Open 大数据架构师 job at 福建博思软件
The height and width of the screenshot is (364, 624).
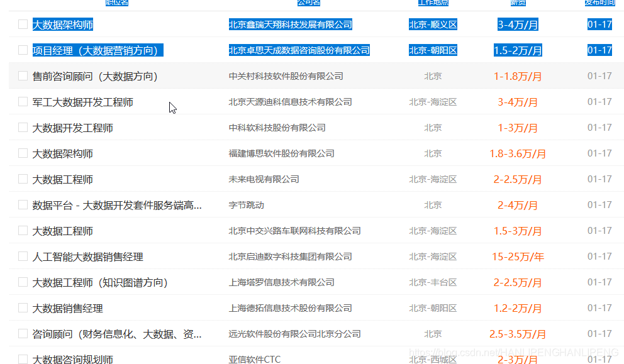[62, 154]
